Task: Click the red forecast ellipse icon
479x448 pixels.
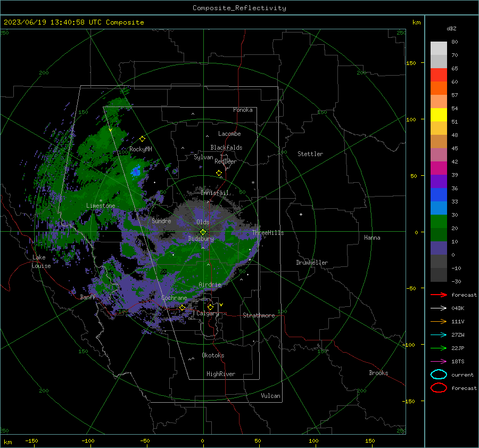Action: (x=439, y=388)
